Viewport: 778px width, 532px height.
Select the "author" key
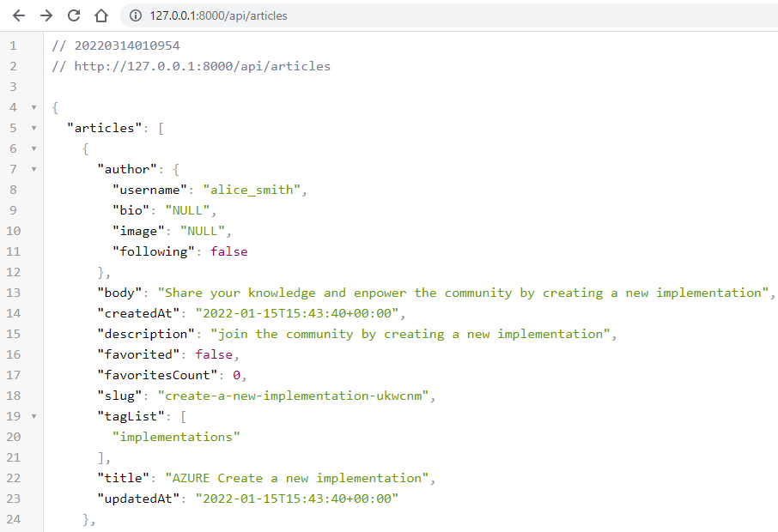(x=127, y=169)
